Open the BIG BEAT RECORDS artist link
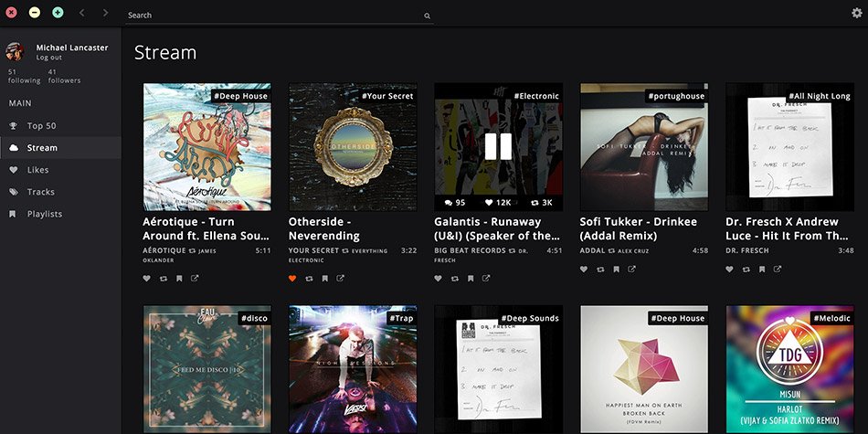This screenshot has height=434, width=868. (470, 250)
